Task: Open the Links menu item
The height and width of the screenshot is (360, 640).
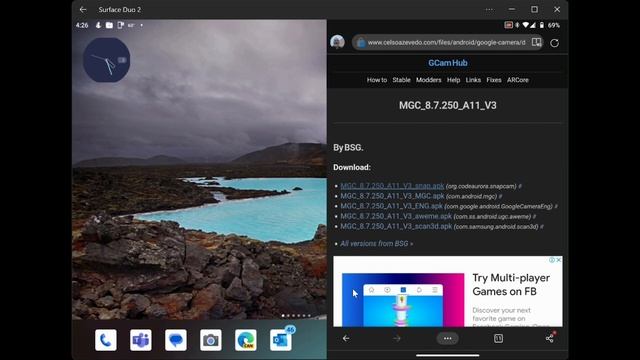Action: pos(473,80)
